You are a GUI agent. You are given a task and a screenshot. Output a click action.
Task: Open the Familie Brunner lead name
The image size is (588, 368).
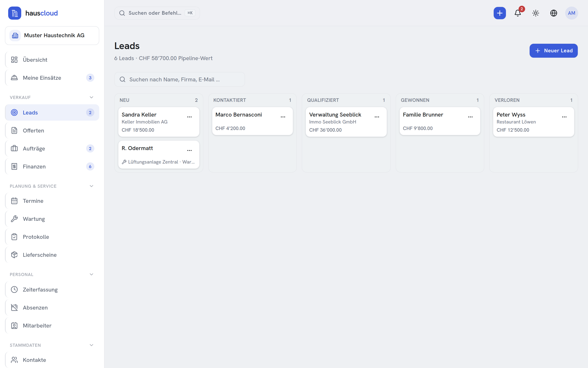pyautogui.click(x=423, y=115)
